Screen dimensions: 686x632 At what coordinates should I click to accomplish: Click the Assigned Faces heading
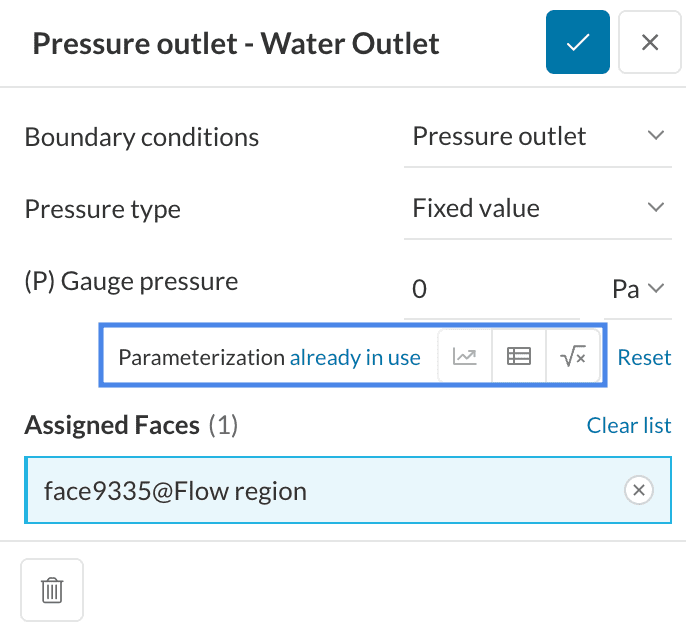112,426
